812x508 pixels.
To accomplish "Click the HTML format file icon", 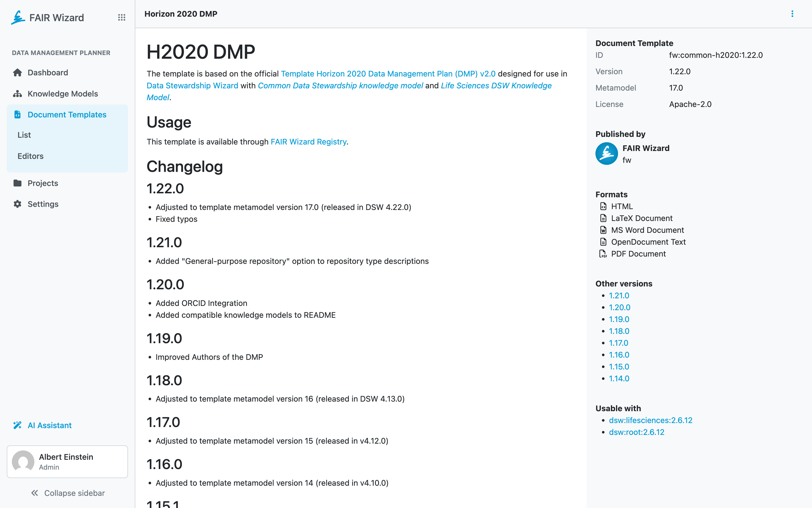I will (603, 206).
